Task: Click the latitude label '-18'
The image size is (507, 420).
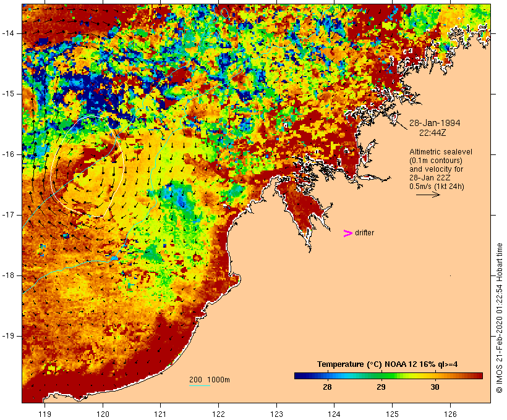Action: click(8, 275)
